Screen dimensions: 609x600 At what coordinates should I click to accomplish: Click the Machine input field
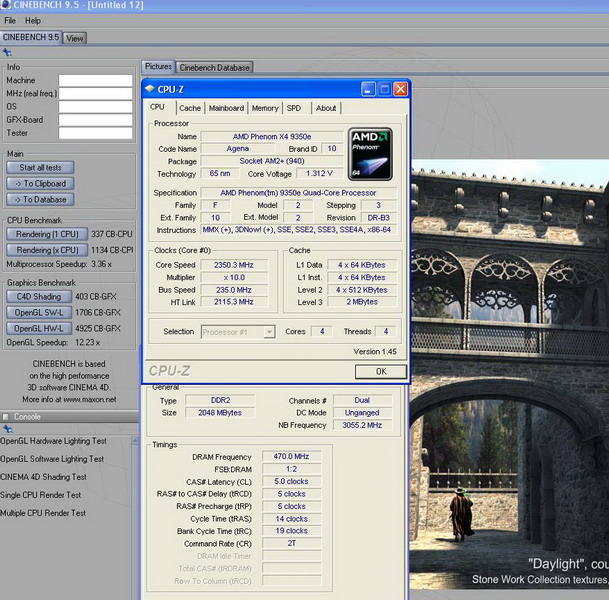[x=95, y=81]
